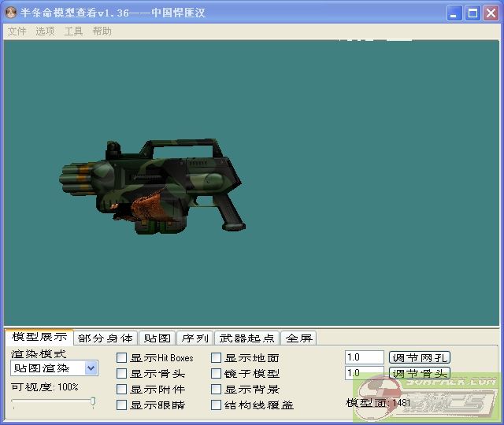Toggle the 显示骨头 show bones checkbox

click(x=122, y=374)
